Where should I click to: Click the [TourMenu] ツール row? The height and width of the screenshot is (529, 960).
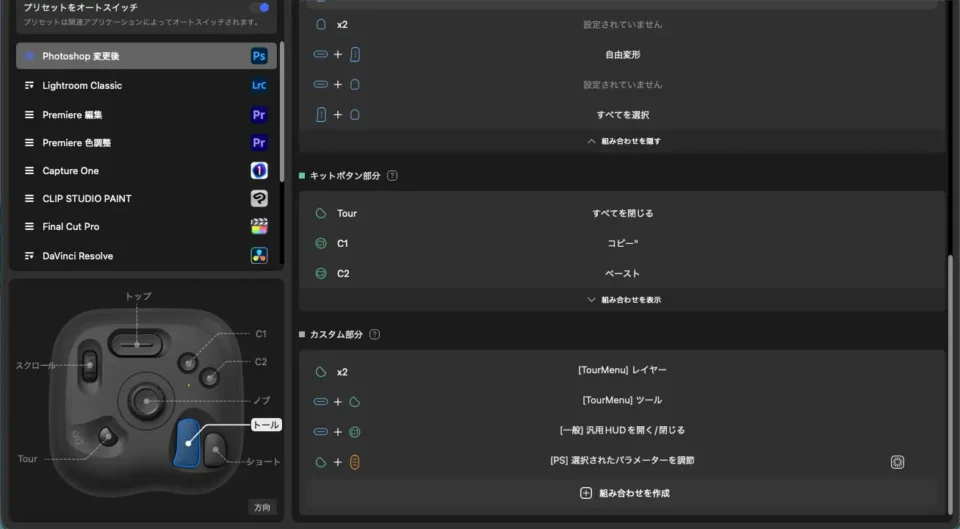click(x=623, y=401)
